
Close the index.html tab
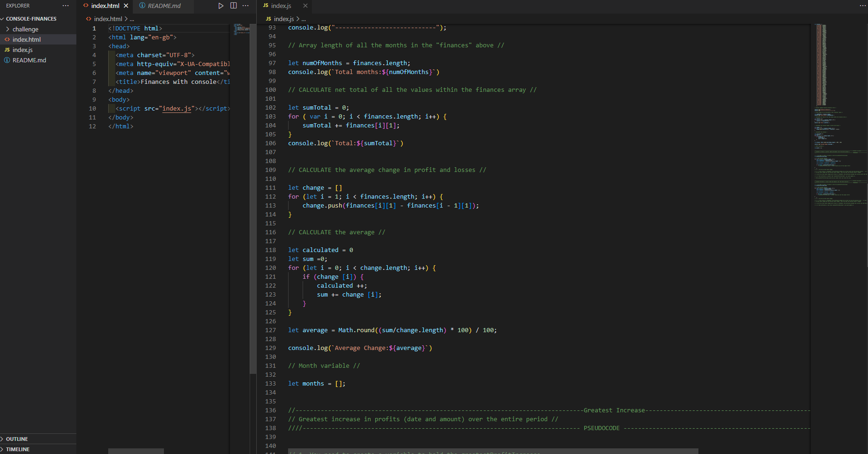pyautogui.click(x=126, y=6)
